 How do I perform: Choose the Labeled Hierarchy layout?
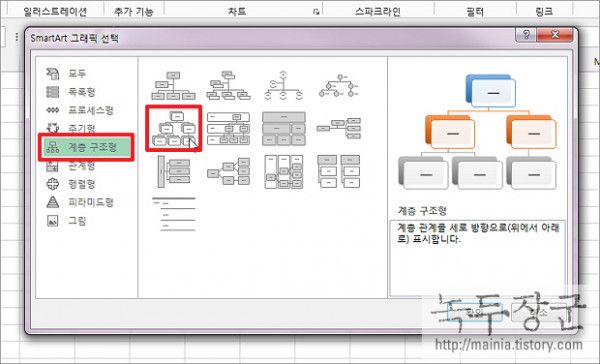pos(228,128)
